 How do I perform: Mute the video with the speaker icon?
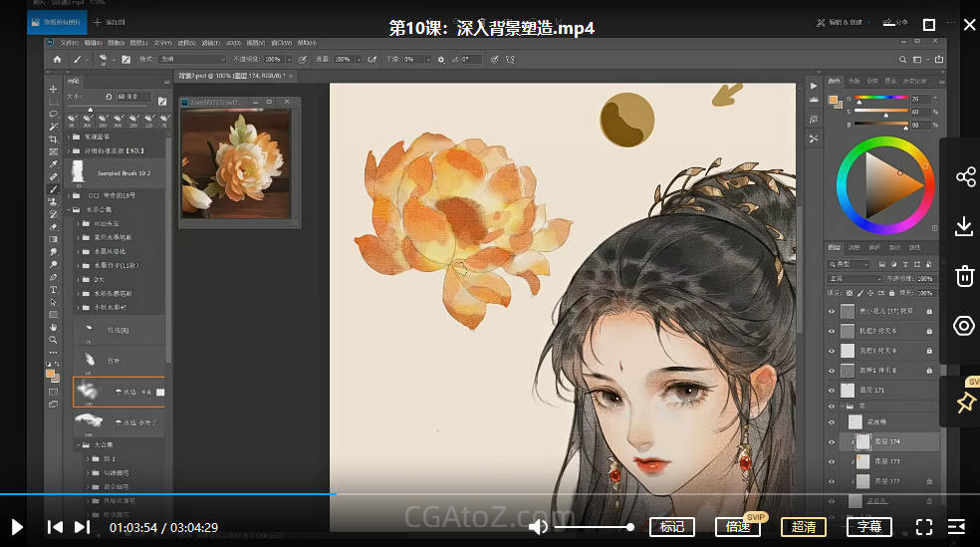(538, 527)
